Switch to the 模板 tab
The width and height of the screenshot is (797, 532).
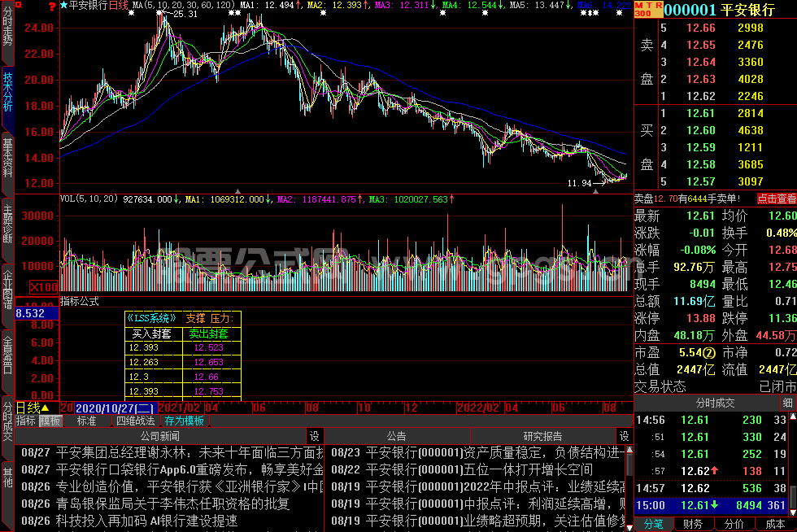(50, 421)
